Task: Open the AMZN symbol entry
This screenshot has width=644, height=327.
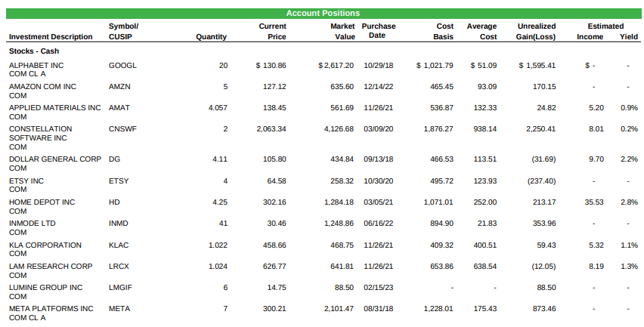Action: [x=119, y=87]
